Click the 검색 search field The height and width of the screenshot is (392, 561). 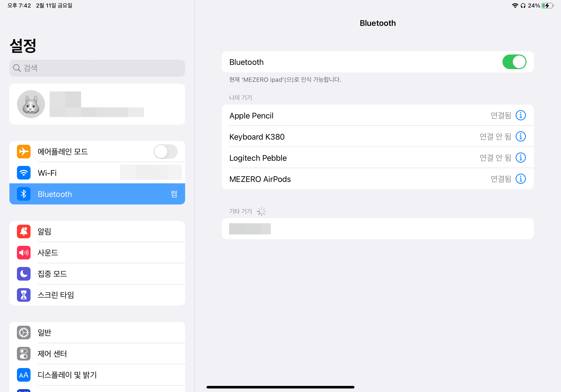[x=97, y=68]
